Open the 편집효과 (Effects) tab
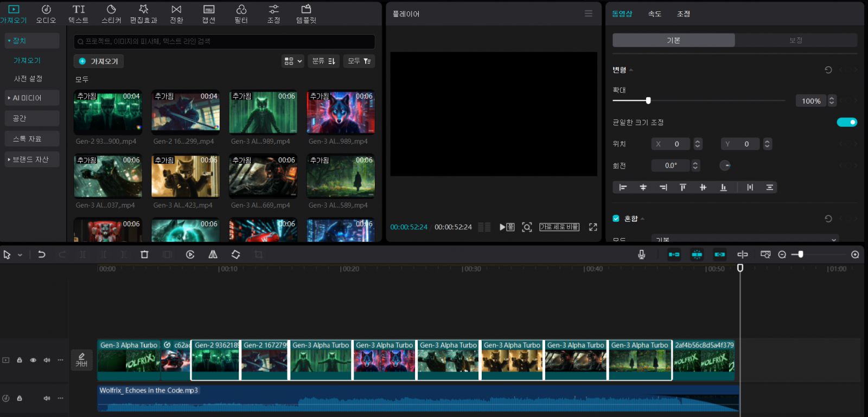The width and height of the screenshot is (868, 417). (144, 14)
